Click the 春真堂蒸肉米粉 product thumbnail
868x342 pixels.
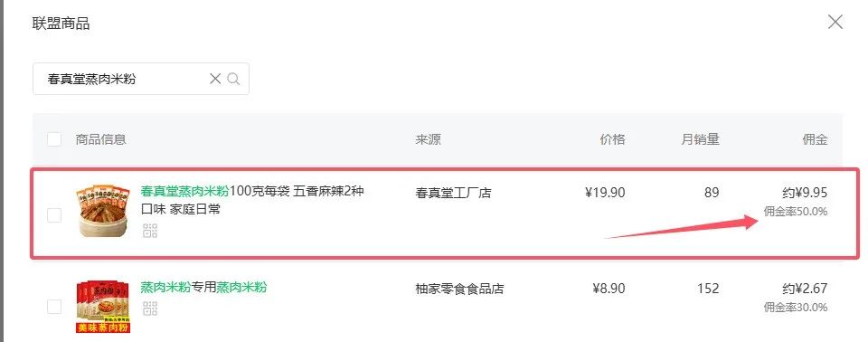click(102, 212)
